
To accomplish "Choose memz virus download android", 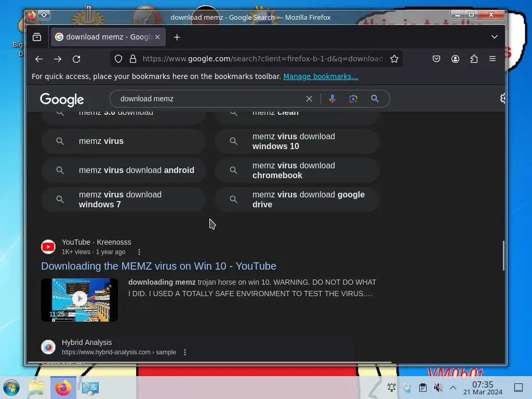I will 124,170.
